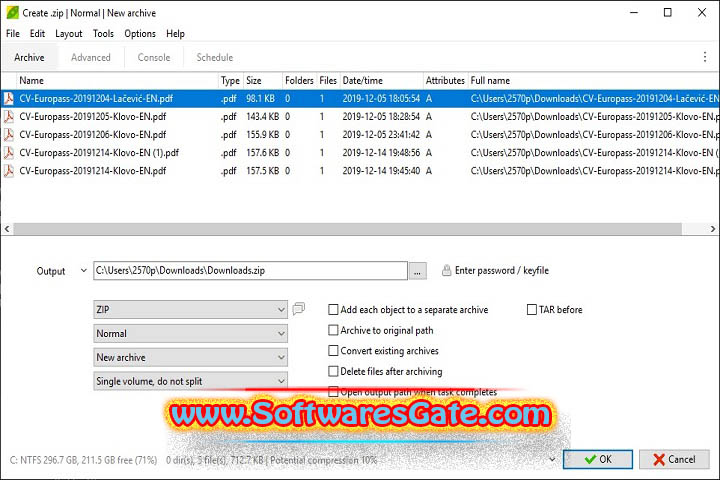Open the ZIP archive format dropdown
This screenshot has width=720, height=480.
[x=190, y=310]
